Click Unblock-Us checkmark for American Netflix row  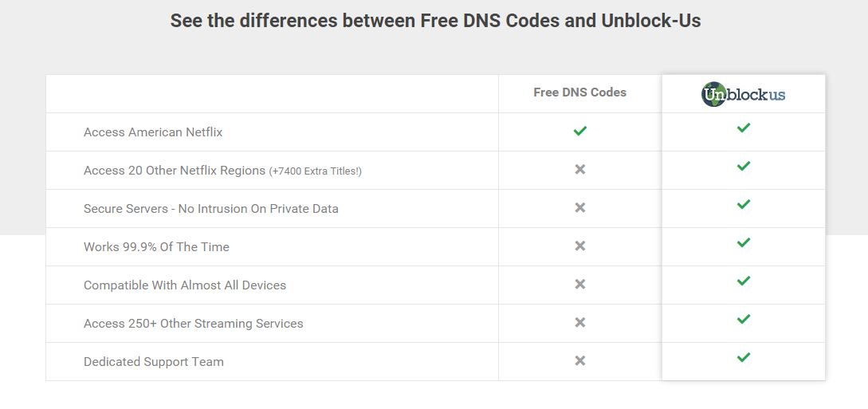pos(744,128)
